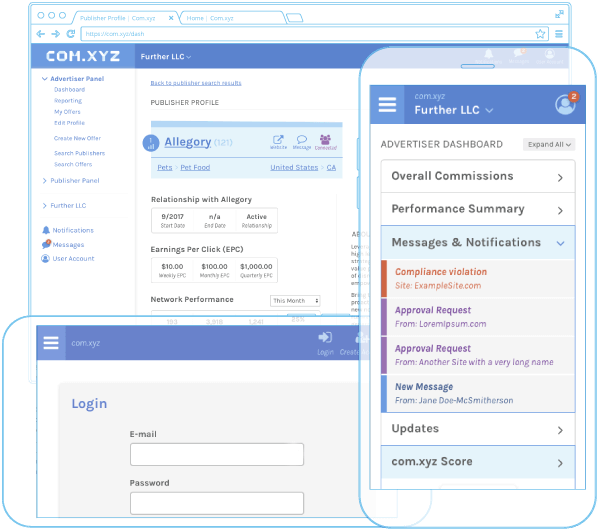Close the Publisher Profile browser tab
The height and width of the screenshot is (530, 600).
171,18
